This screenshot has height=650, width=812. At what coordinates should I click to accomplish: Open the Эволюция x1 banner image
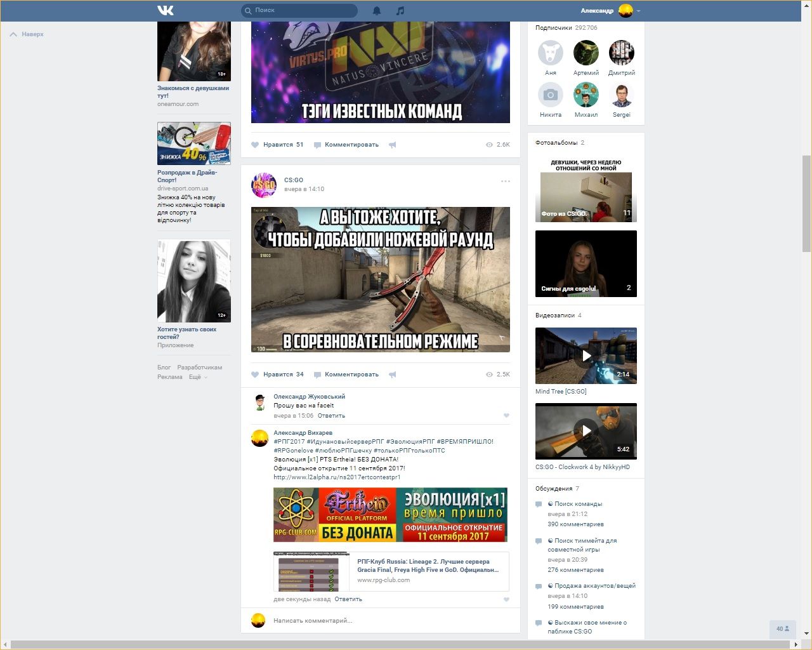point(390,515)
